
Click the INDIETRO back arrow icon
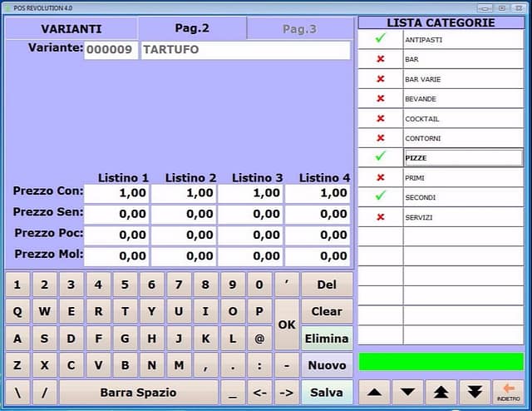(508, 392)
